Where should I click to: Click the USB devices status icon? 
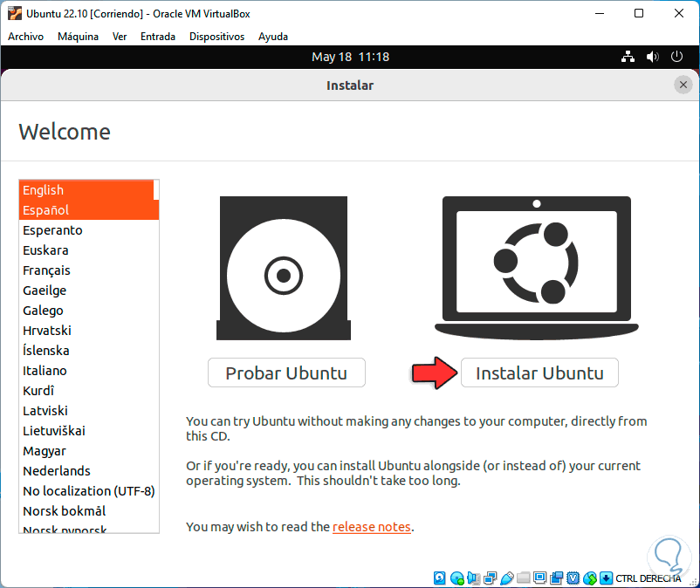point(507,578)
